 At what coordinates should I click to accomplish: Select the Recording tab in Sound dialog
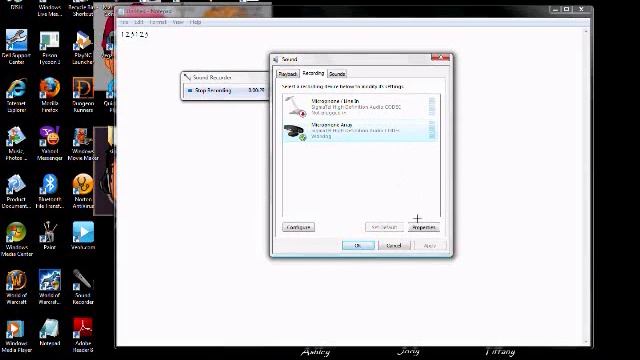313,73
